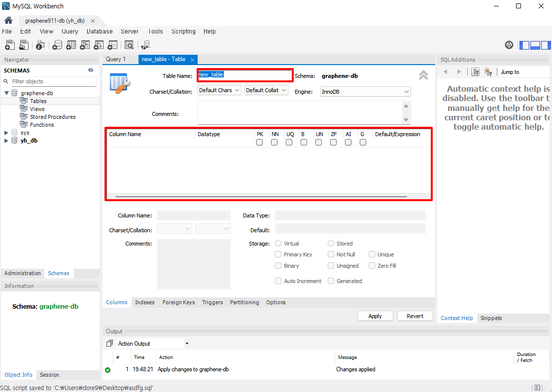The width and height of the screenshot is (552, 392).
Task: Open the Session info tab
Action: pos(49,375)
